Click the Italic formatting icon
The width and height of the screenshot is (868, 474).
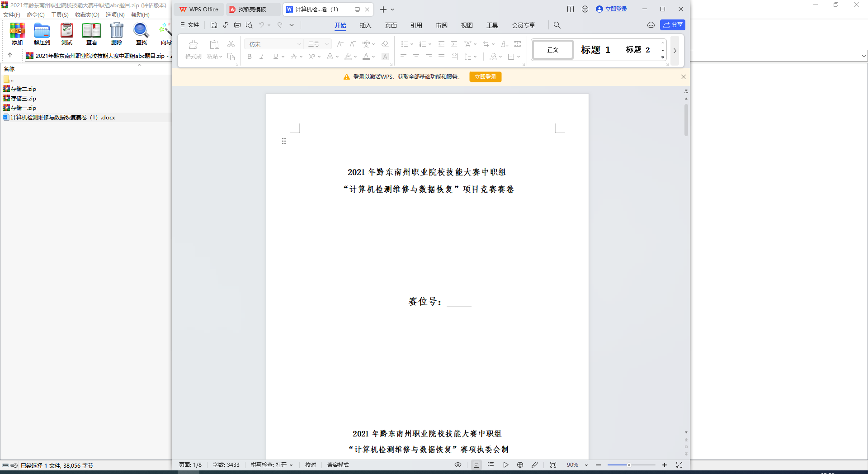tap(262, 57)
